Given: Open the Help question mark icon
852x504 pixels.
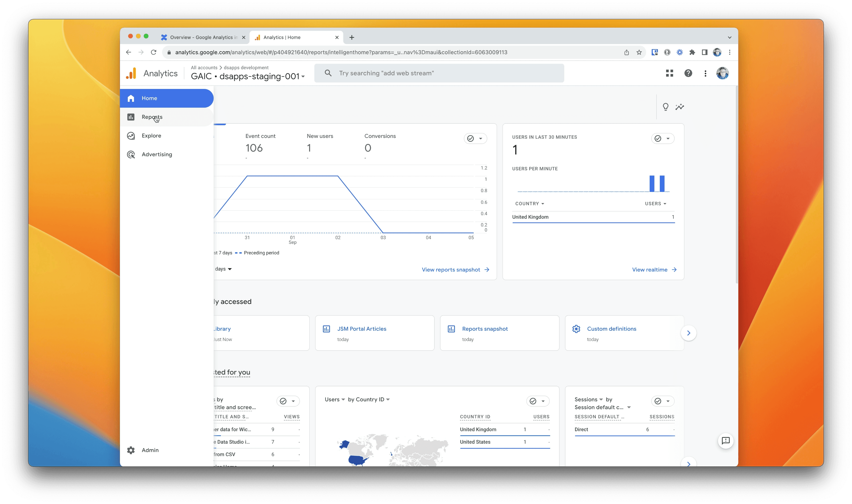Looking at the screenshot, I should coord(688,73).
